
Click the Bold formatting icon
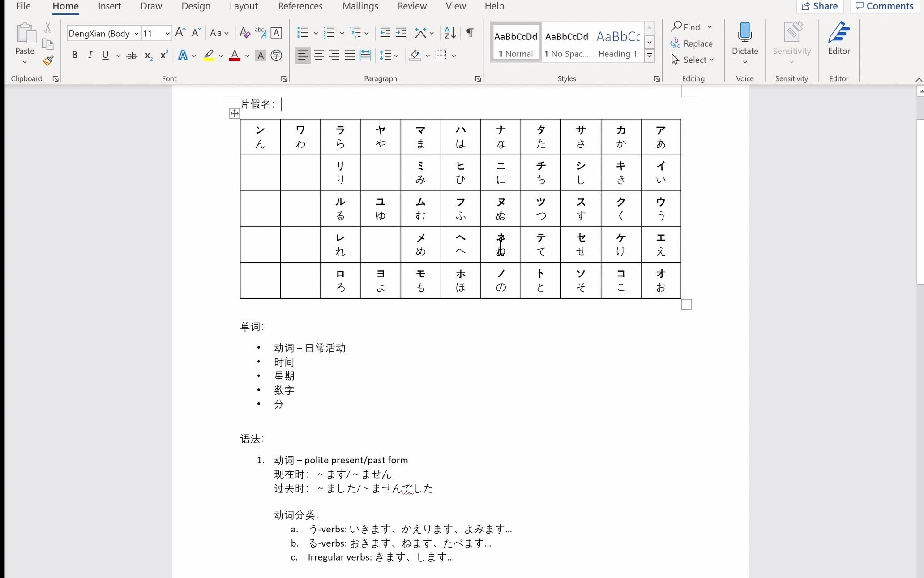click(x=74, y=55)
